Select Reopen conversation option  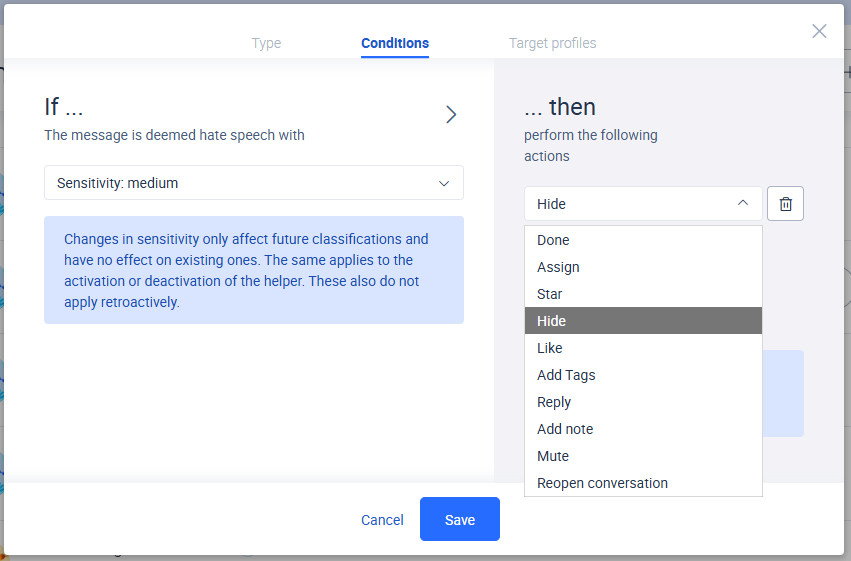pyautogui.click(x=643, y=483)
